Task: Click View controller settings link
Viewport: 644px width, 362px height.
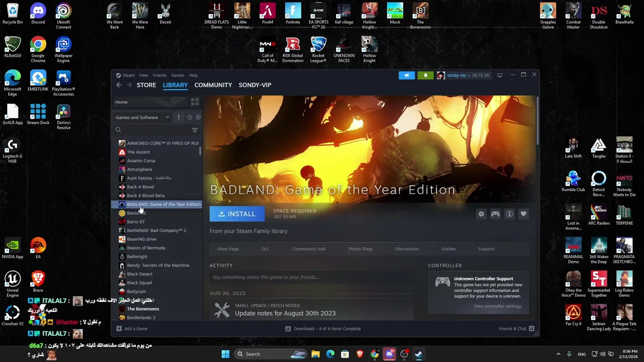Action: [x=497, y=306]
